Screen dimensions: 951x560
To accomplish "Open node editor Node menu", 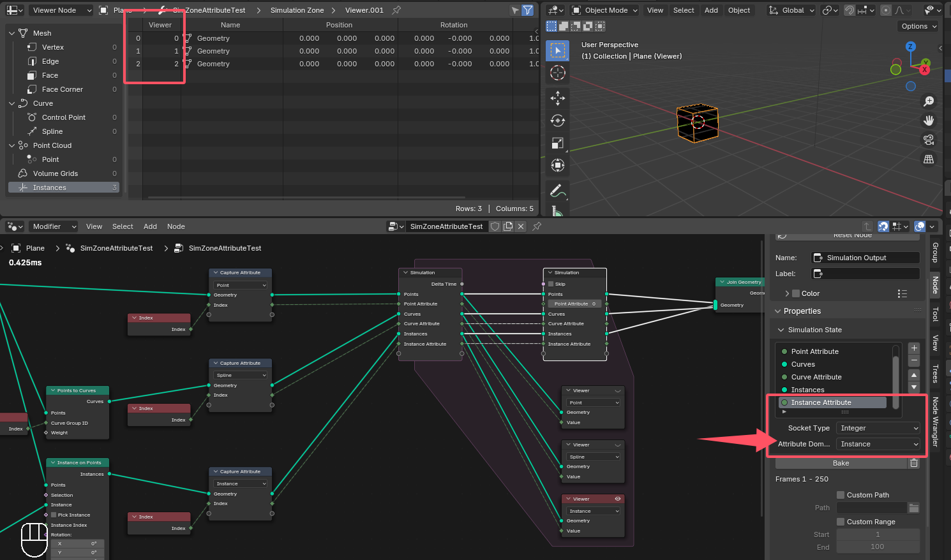I will pyautogui.click(x=176, y=226).
